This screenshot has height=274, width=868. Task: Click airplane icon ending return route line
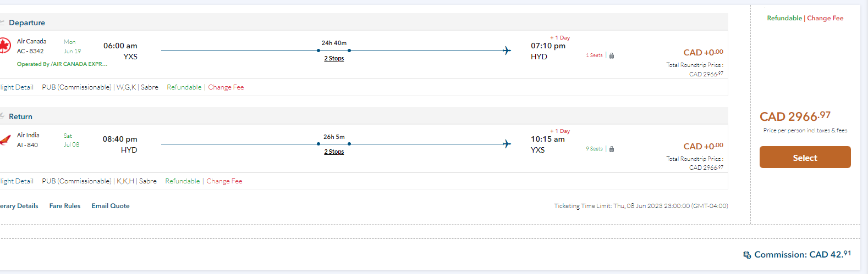click(507, 144)
